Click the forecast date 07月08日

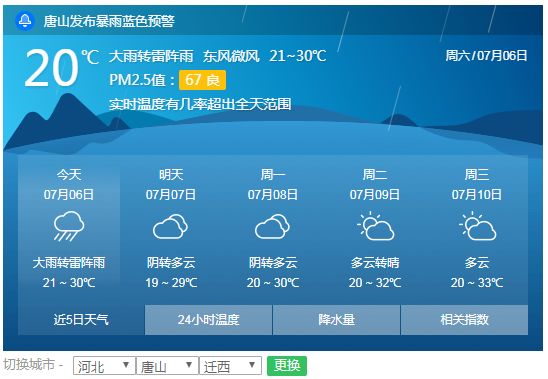pyautogui.click(x=273, y=194)
